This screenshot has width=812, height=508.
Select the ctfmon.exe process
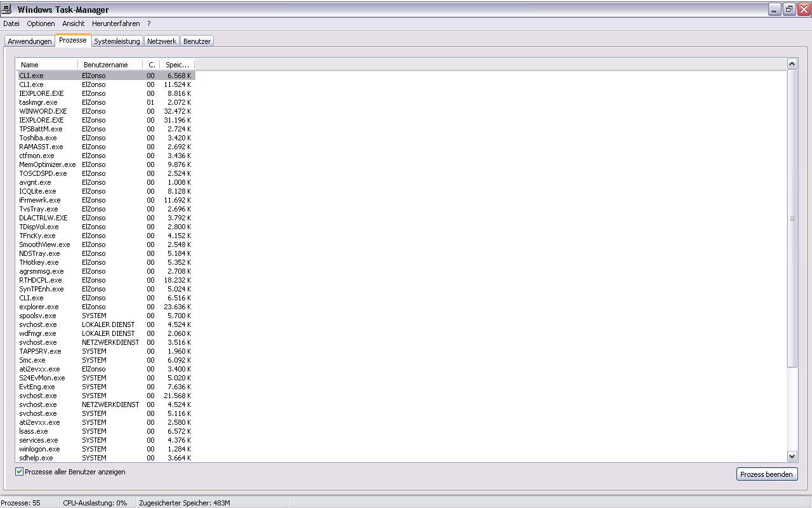click(x=106, y=156)
